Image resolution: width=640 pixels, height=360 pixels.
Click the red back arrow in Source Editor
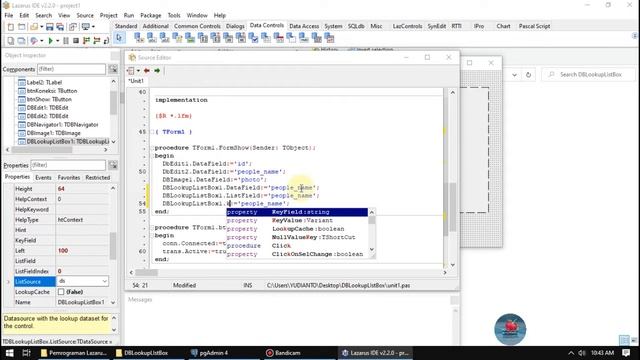point(147,71)
